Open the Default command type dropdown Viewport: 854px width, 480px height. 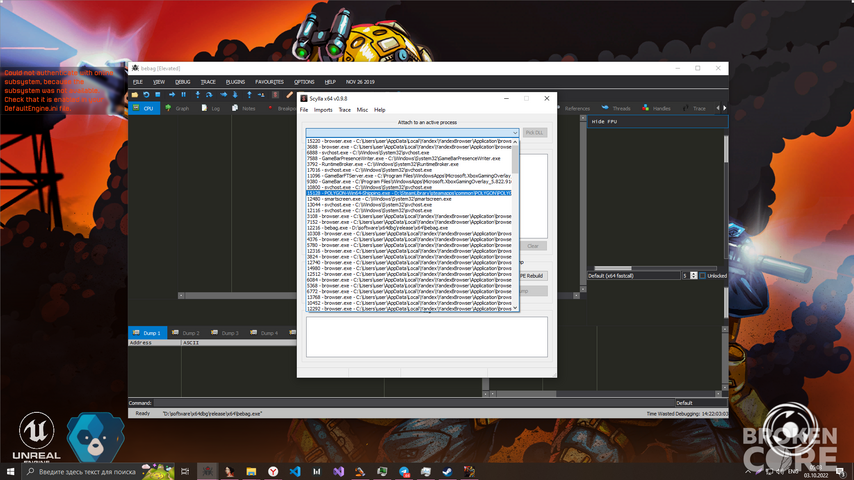coord(702,403)
